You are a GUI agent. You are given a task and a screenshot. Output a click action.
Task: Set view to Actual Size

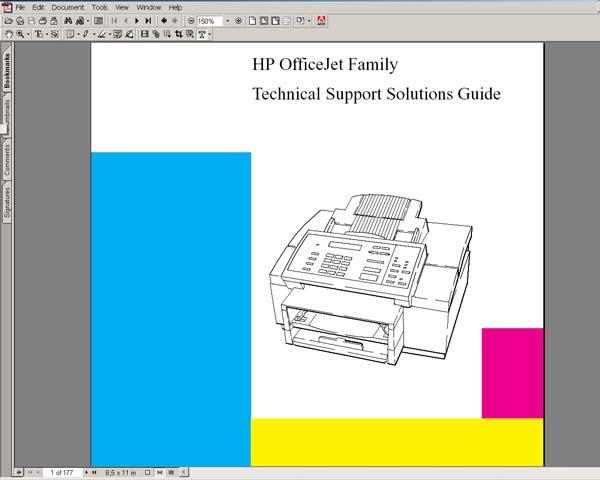[253, 21]
